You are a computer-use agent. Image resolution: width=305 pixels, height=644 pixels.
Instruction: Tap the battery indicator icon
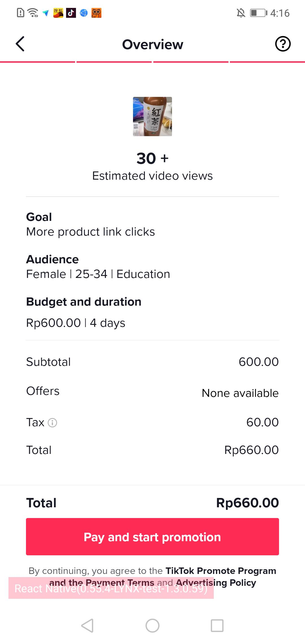point(258,13)
